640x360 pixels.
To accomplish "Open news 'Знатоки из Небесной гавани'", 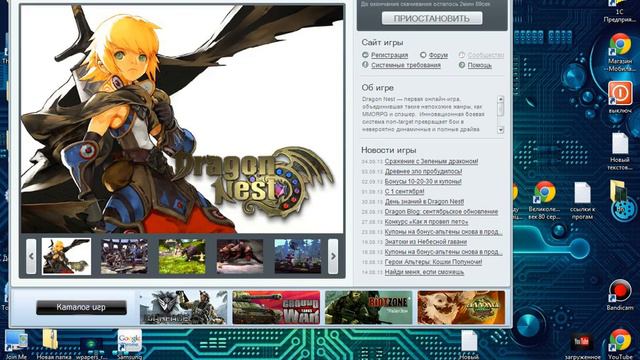I will coord(426,242).
